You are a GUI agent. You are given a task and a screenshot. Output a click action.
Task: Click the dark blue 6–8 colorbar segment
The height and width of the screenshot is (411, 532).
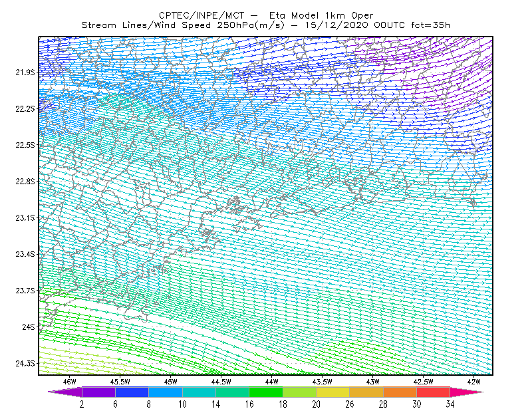[132, 392]
